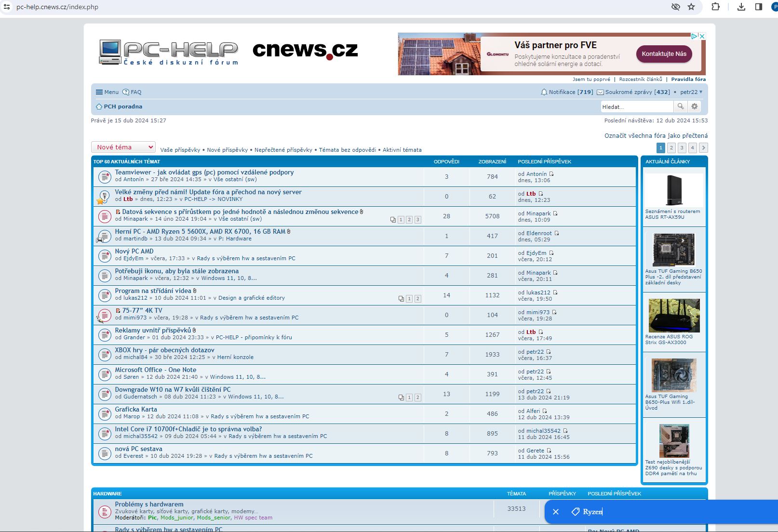Jump to latest post by Antonín
The height and width of the screenshot is (532, 778).
coord(551,174)
